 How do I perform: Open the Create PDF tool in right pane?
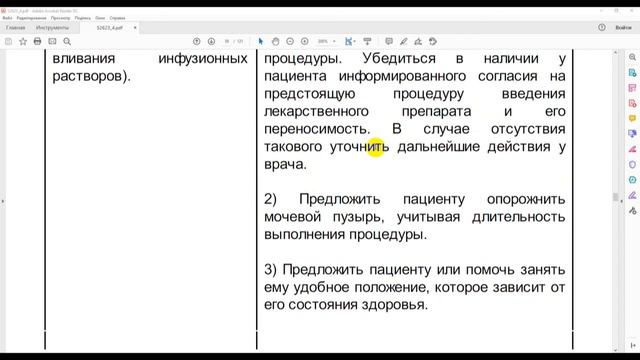(x=633, y=103)
